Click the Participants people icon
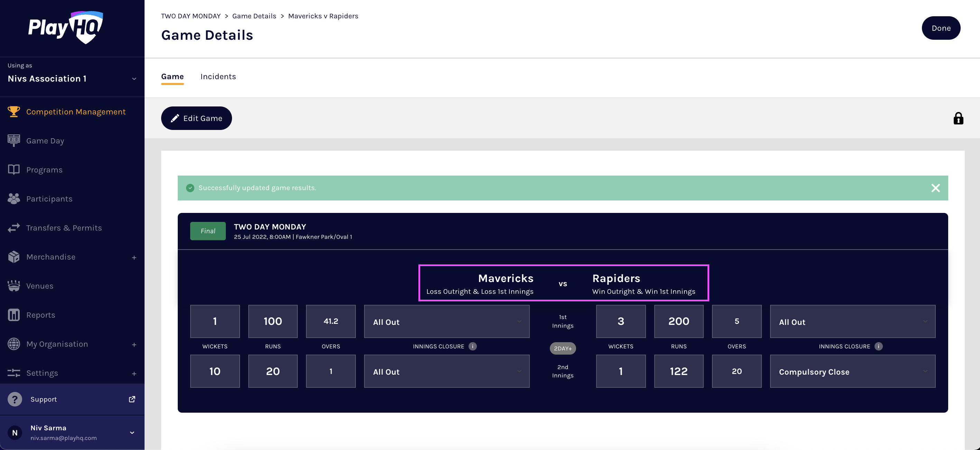Screen dimensions: 980x450 tap(14, 199)
